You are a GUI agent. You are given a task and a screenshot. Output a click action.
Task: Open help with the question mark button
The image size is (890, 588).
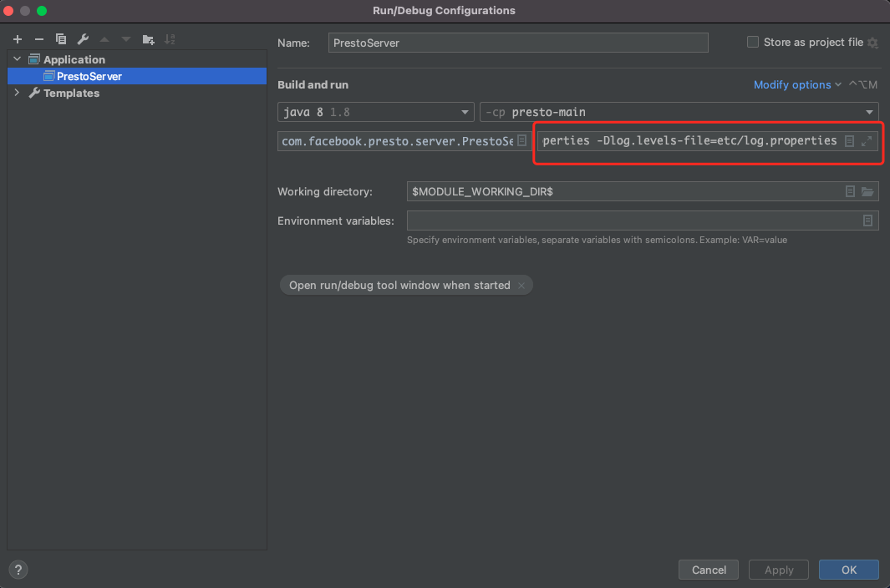[18, 570]
